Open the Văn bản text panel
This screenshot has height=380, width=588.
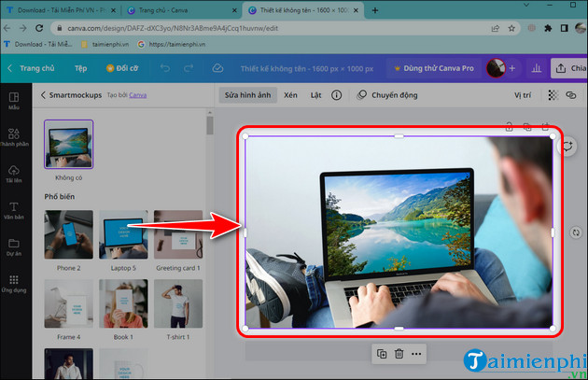coord(14,210)
